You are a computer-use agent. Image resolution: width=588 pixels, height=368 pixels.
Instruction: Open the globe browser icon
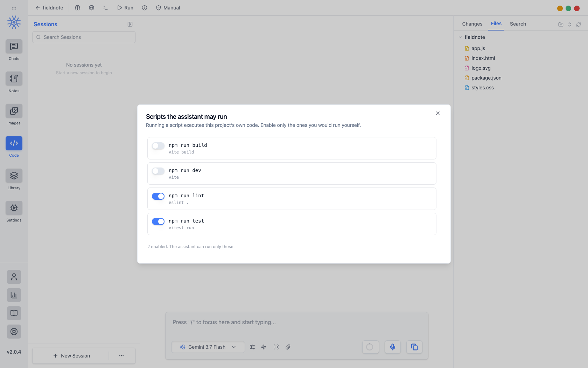pyautogui.click(x=92, y=8)
